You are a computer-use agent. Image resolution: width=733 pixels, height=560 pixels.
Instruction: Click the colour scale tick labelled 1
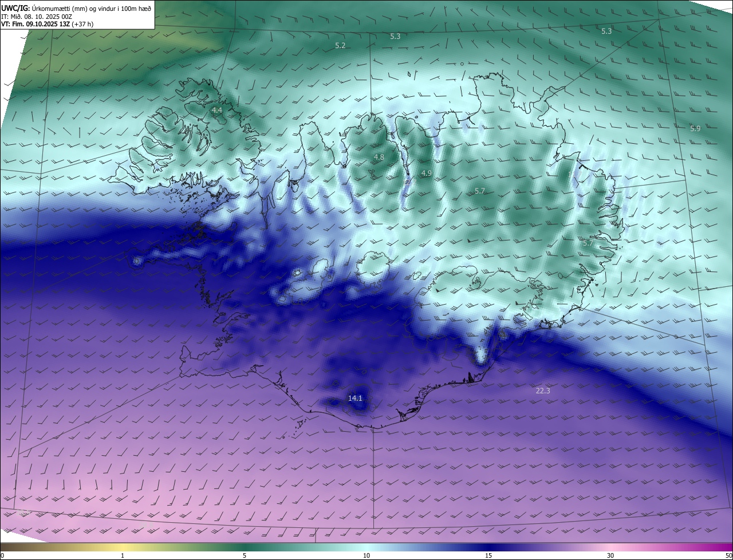[x=123, y=555]
